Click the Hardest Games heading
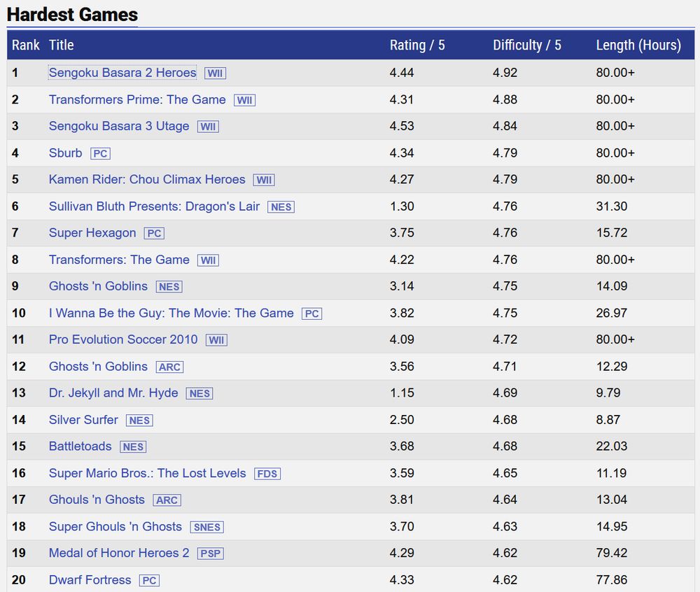This screenshot has width=700, height=592. 72,15
